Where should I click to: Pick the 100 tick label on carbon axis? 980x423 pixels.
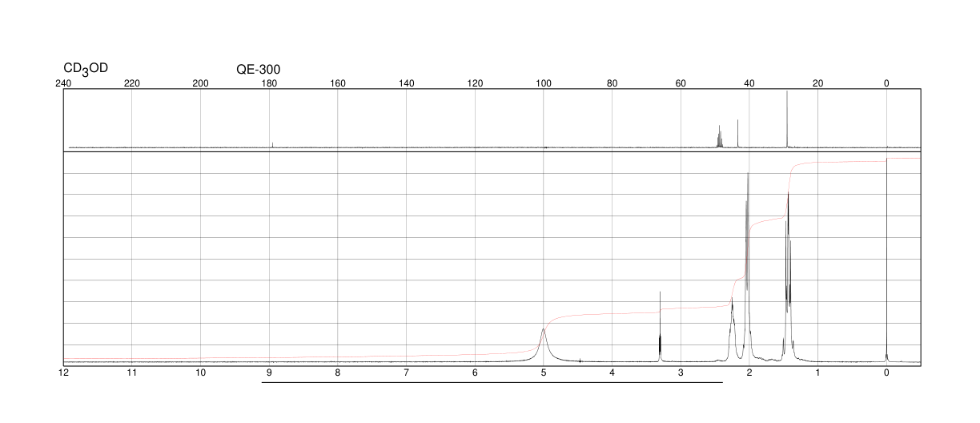coord(544,83)
